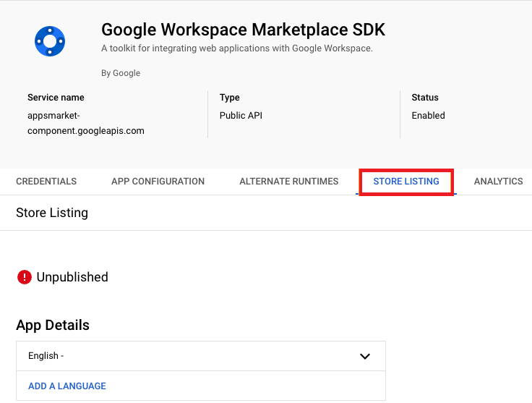This screenshot has width=532, height=403.
Task: Click the Status column label
Action: [x=425, y=98]
